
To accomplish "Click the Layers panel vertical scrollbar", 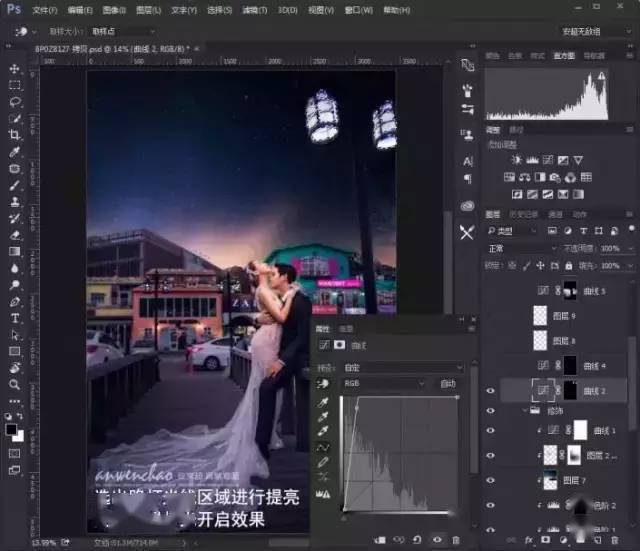I will 632,384.
